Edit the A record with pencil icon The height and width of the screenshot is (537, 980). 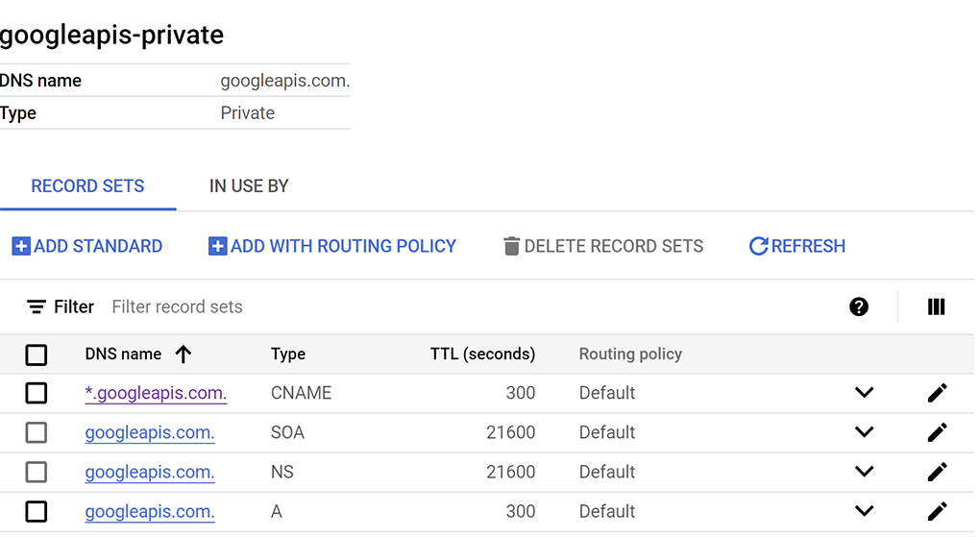[x=937, y=511]
